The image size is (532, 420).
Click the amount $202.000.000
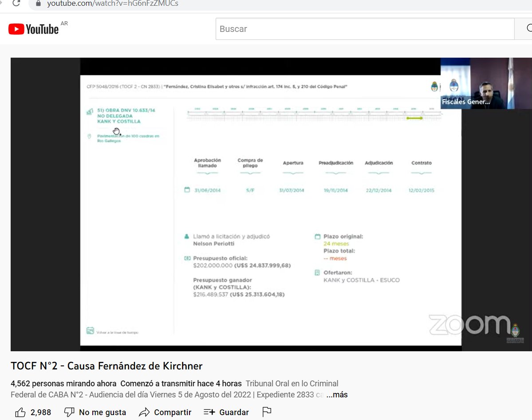tap(213, 265)
